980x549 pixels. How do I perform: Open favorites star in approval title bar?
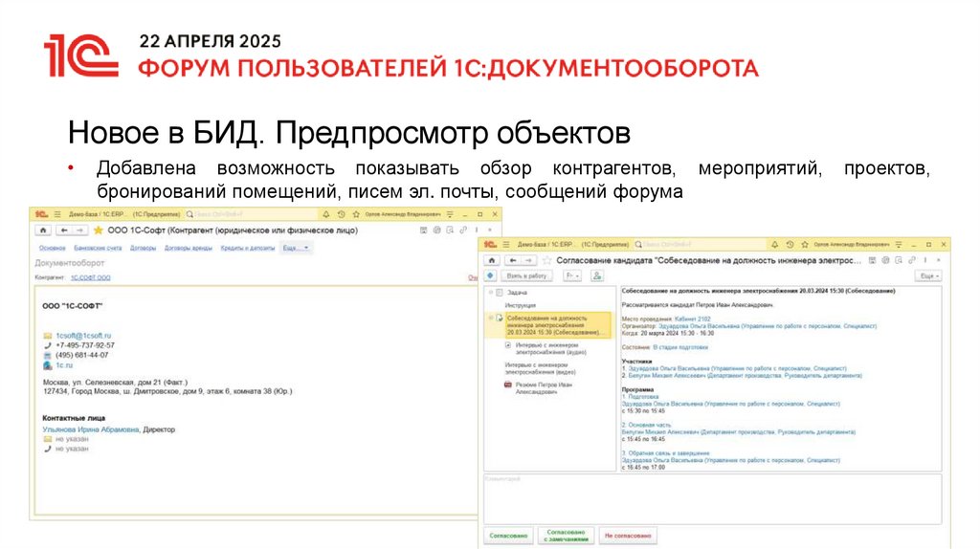coord(805,244)
